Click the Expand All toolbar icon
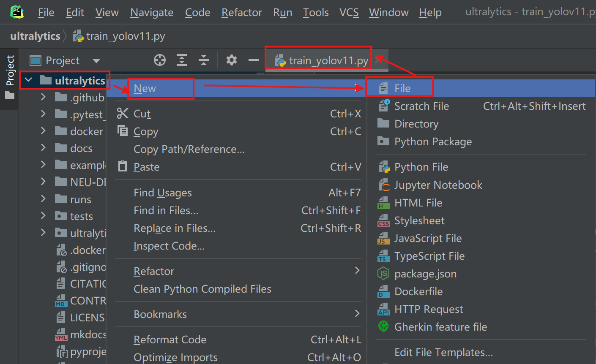Screen dimensions: 596x364 tap(182, 60)
